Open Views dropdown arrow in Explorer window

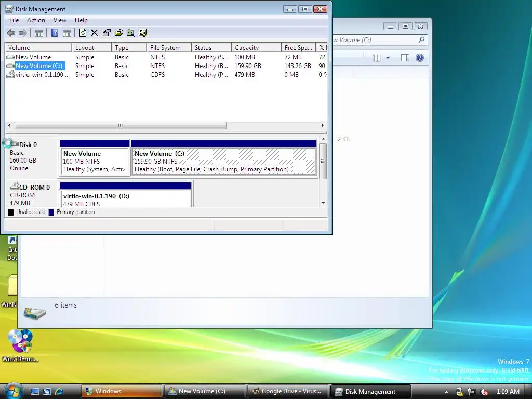pos(388,58)
